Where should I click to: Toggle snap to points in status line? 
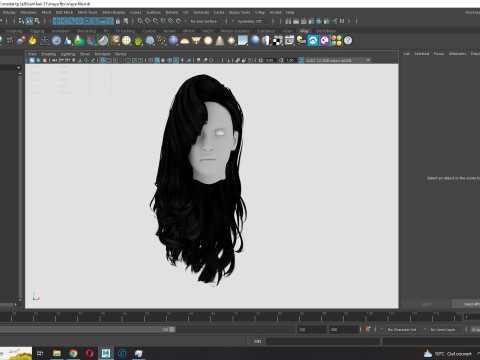[x=155, y=21]
